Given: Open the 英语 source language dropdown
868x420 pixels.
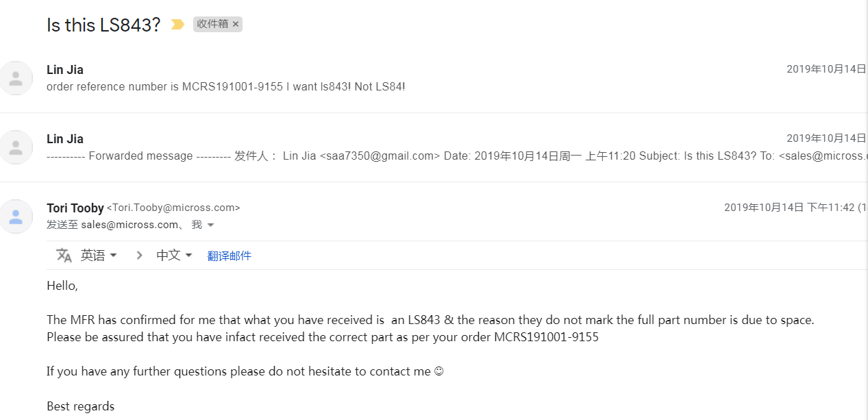Looking at the screenshot, I should click(x=99, y=256).
